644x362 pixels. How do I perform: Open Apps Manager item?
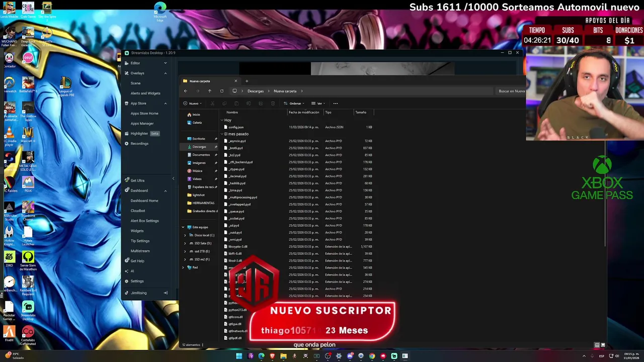142,123
